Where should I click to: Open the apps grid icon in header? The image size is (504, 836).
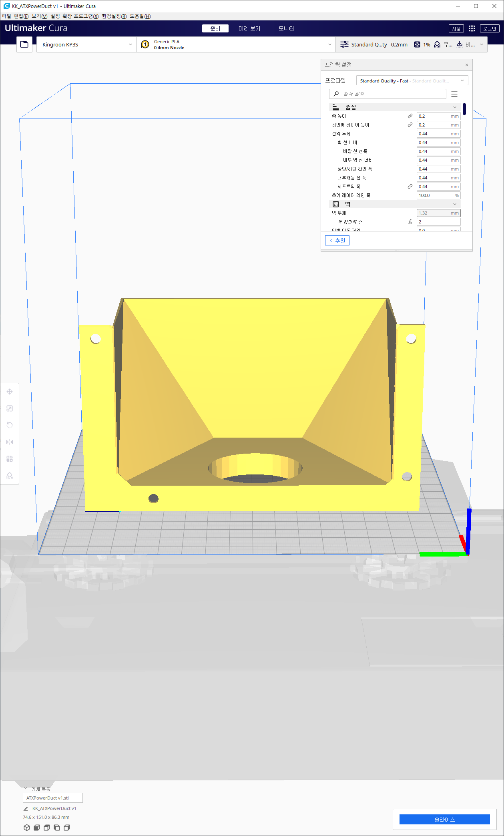coord(472,28)
